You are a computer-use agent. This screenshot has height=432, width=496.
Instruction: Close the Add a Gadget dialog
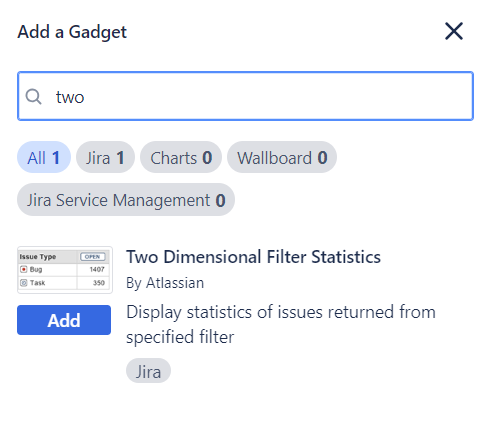click(454, 31)
